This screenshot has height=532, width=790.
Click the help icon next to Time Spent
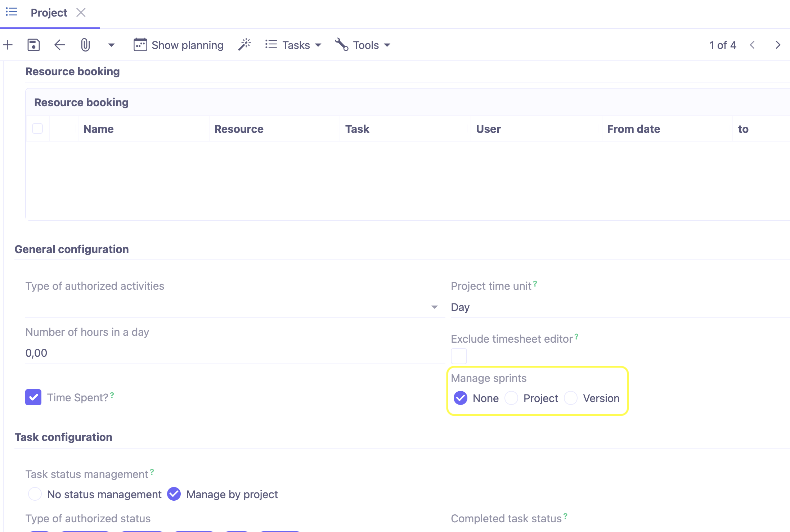pyautogui.click(x=112, y=394)
